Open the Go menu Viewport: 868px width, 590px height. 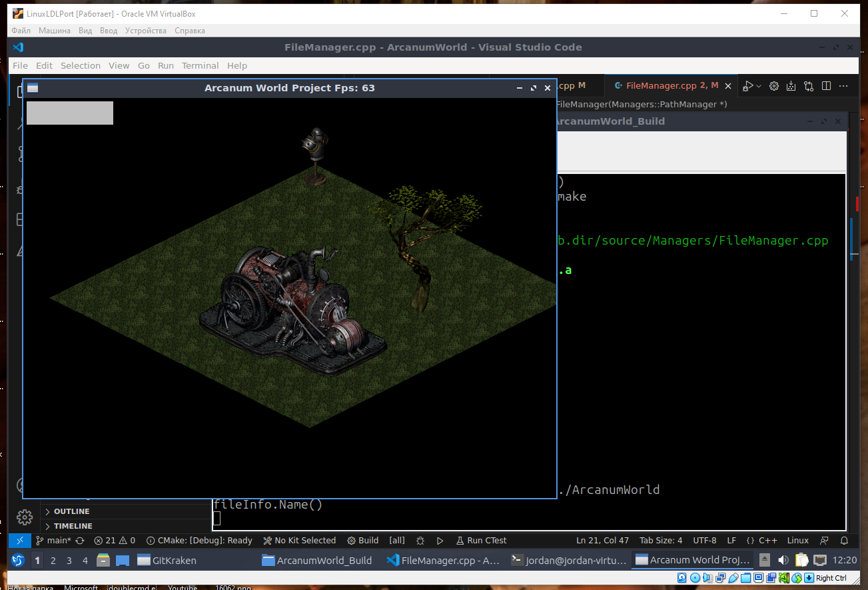144,65
